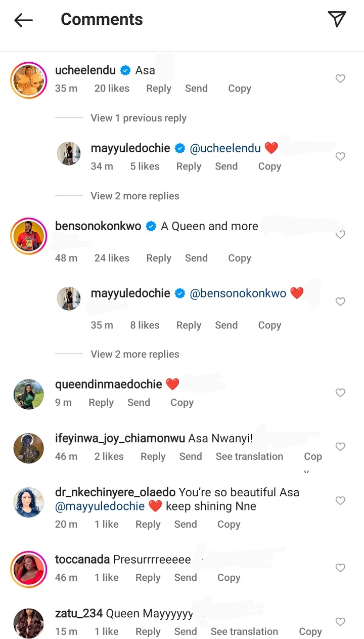Like mayyuledochie's reply to @bensonokonkwo
Screen dimensions: 364x639
click(x=340, y=302)
